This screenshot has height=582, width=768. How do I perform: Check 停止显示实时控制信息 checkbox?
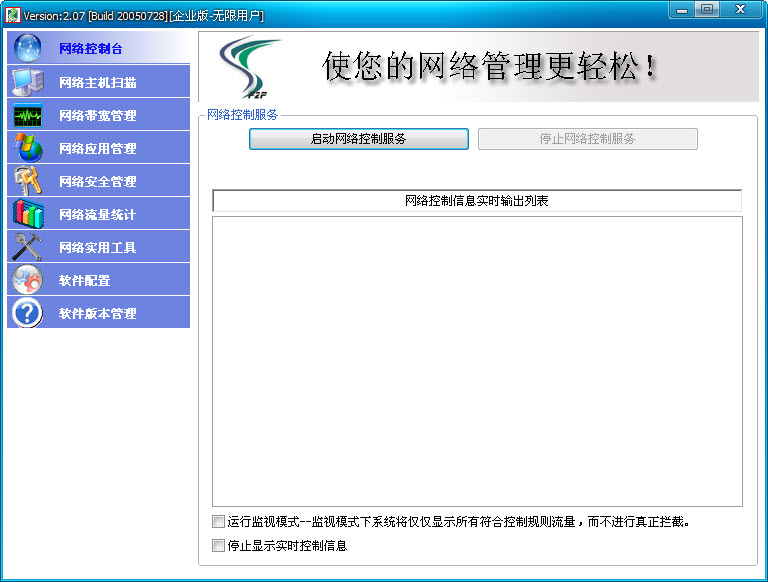(x=218, y=545)
